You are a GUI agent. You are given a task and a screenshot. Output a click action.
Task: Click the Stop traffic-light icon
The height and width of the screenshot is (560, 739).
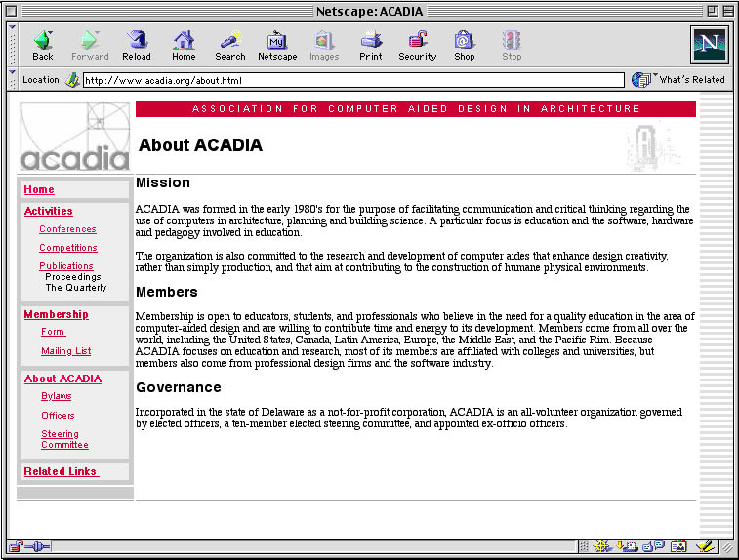click(512, 46)
